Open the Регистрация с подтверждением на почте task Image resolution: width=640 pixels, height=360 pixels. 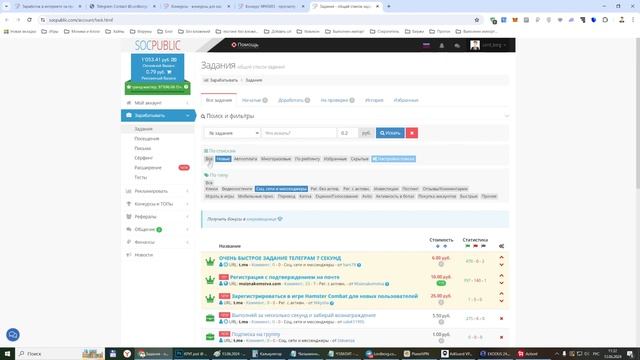[284, 277]
